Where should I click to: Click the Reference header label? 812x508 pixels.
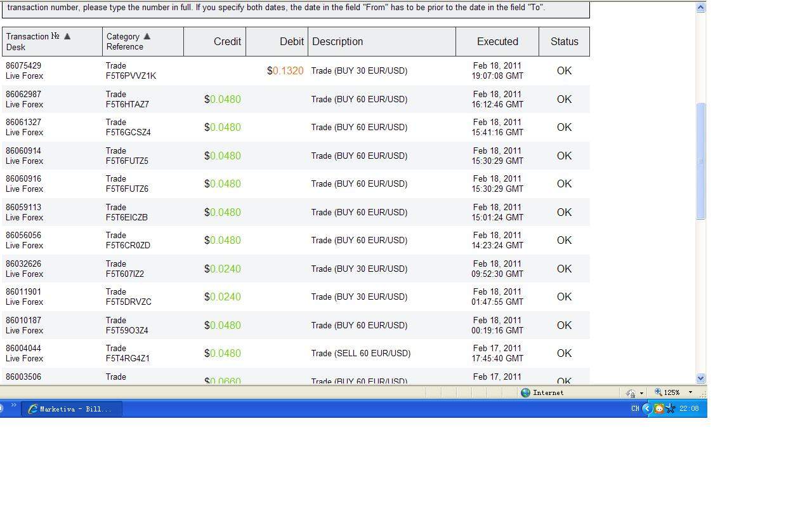click(x=125, y=46)
